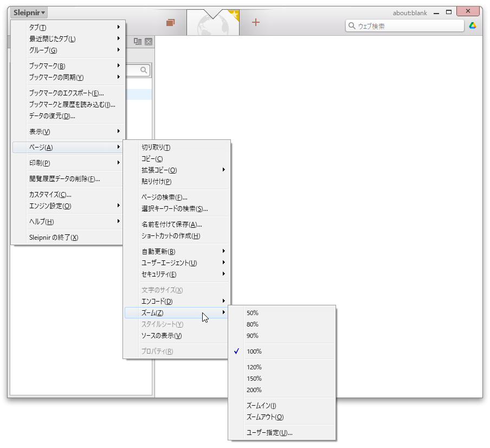Expand the 表示(V) submenu
This screenshot has height=448, width=490.
coord(68,132)
